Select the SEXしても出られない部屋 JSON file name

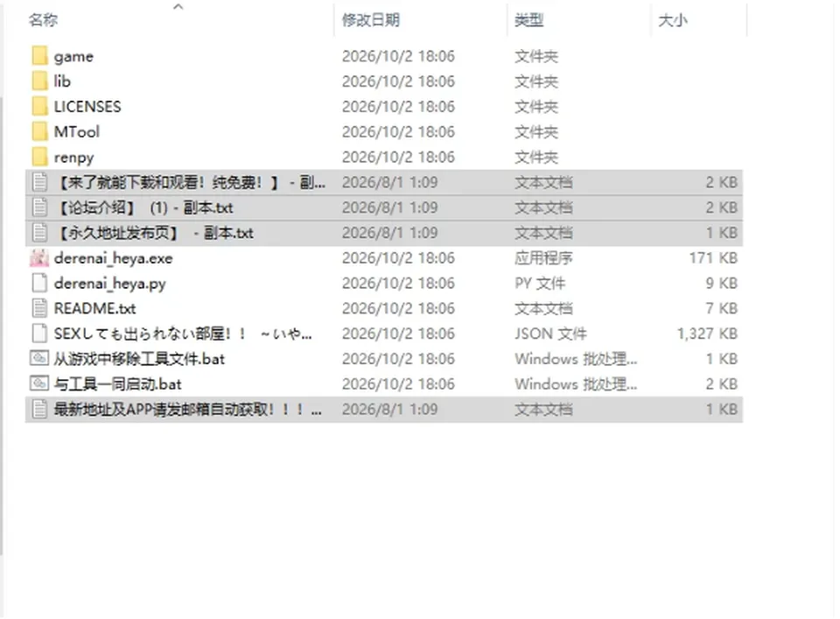tap(183, 334)
